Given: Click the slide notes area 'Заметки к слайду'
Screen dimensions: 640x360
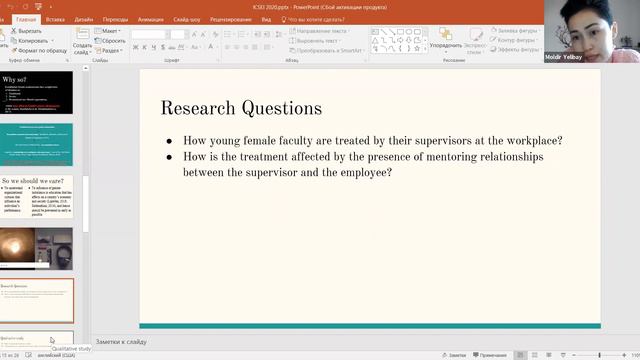Looking at the screenshot, I should pos(121,342).
